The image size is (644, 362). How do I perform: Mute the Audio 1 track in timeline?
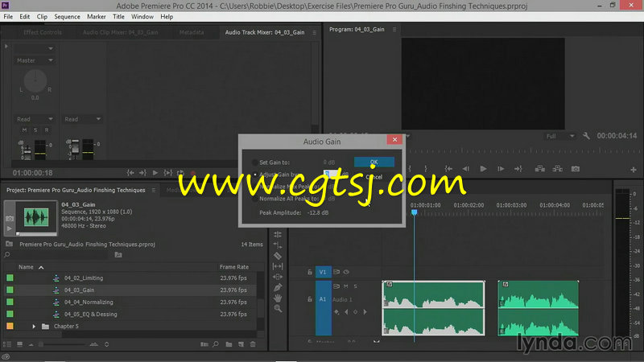coord(346,286)
